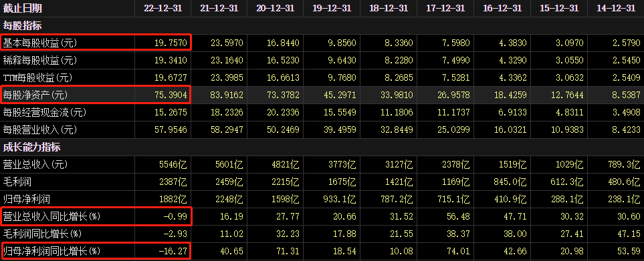Screen dimensions: 644x261
Task: Click the 1519亿 total revenue value
Action: pos(512,165)
